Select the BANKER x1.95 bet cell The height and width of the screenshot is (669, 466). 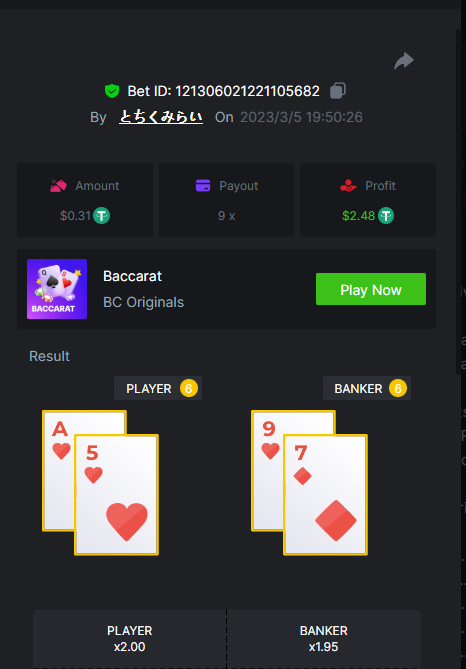click(x=324, y=639)
